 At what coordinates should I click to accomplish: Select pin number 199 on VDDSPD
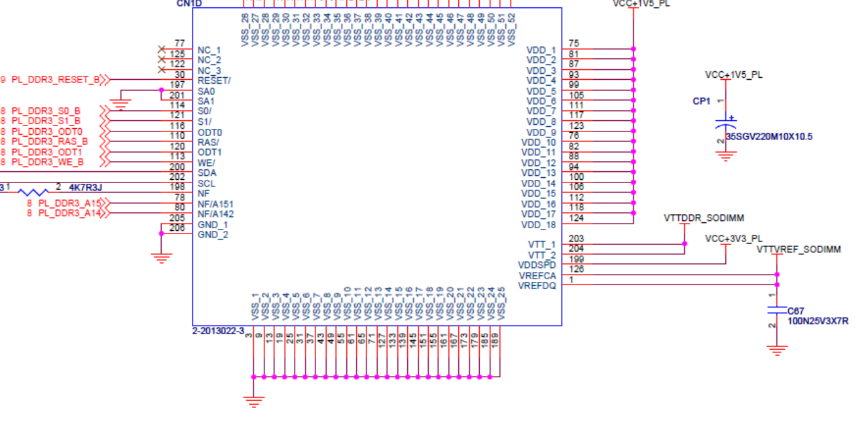[x=576, y=260]
